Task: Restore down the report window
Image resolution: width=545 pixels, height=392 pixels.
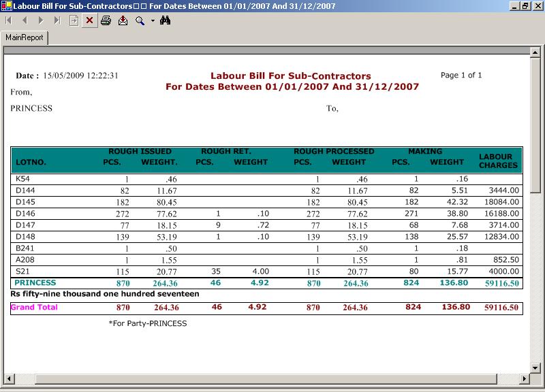Action: [x=525, y=5]
